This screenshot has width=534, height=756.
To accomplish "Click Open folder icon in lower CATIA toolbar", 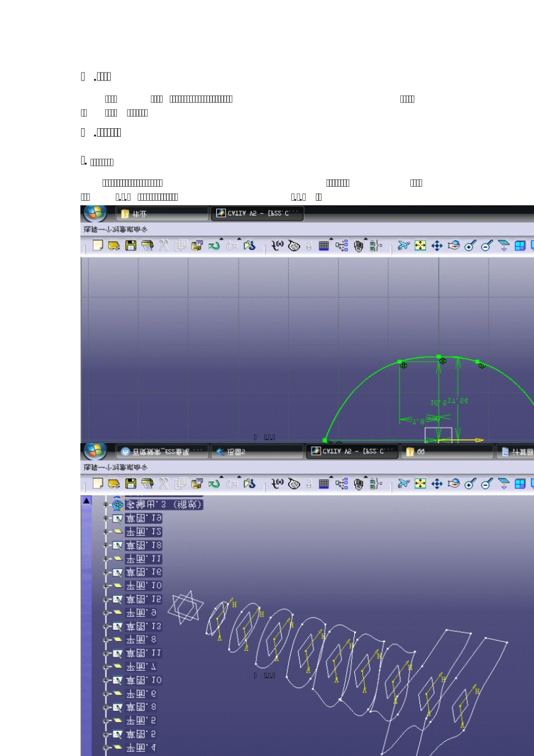I will pos(114,483).
